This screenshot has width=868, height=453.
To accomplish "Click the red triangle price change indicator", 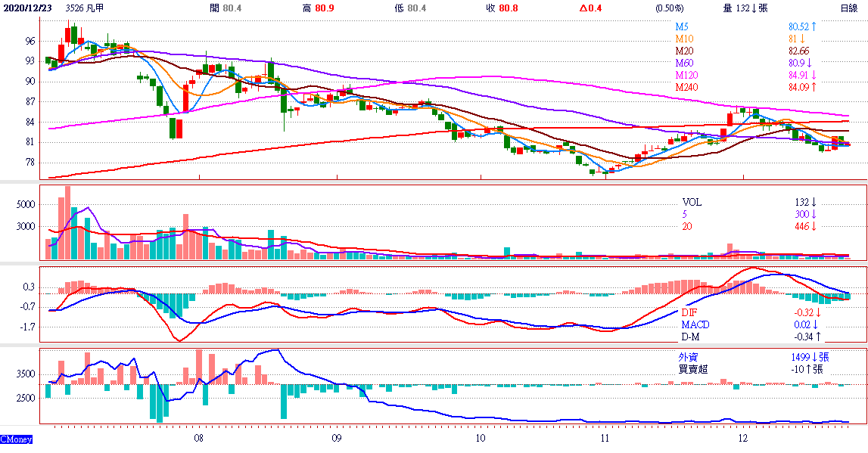I will [593, 8].
